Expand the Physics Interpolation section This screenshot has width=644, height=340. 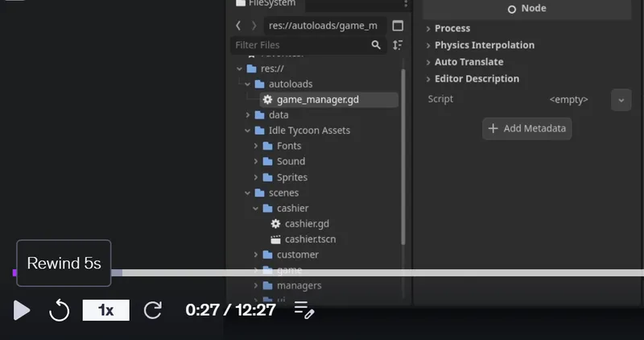point(485,45)
